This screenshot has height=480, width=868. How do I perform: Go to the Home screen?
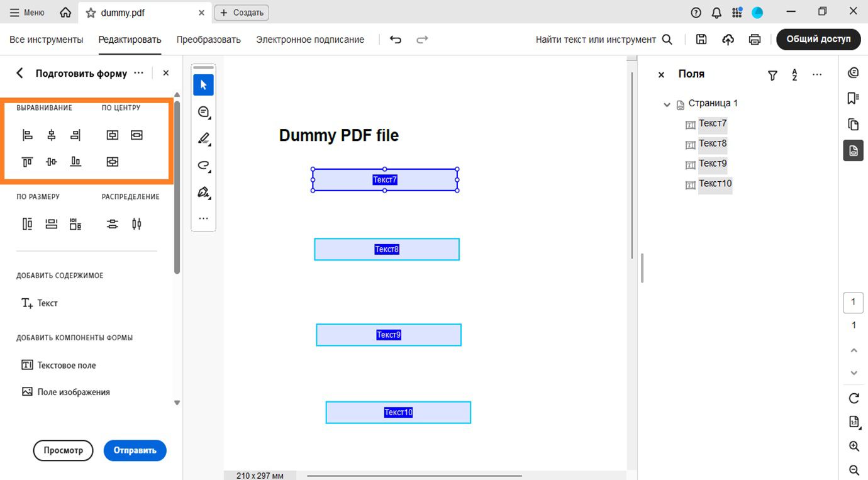(65, 12)
